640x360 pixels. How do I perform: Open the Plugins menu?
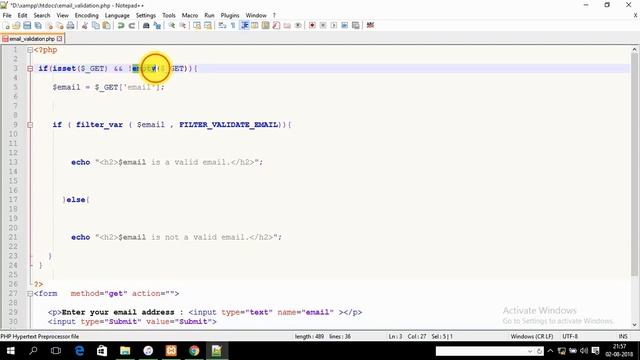coord(230,15)
